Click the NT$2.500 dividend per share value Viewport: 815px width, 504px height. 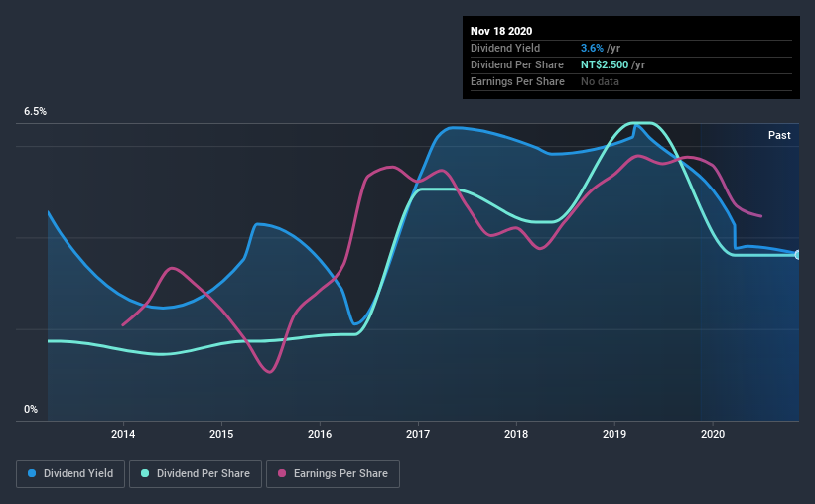[x=605, y=64]
